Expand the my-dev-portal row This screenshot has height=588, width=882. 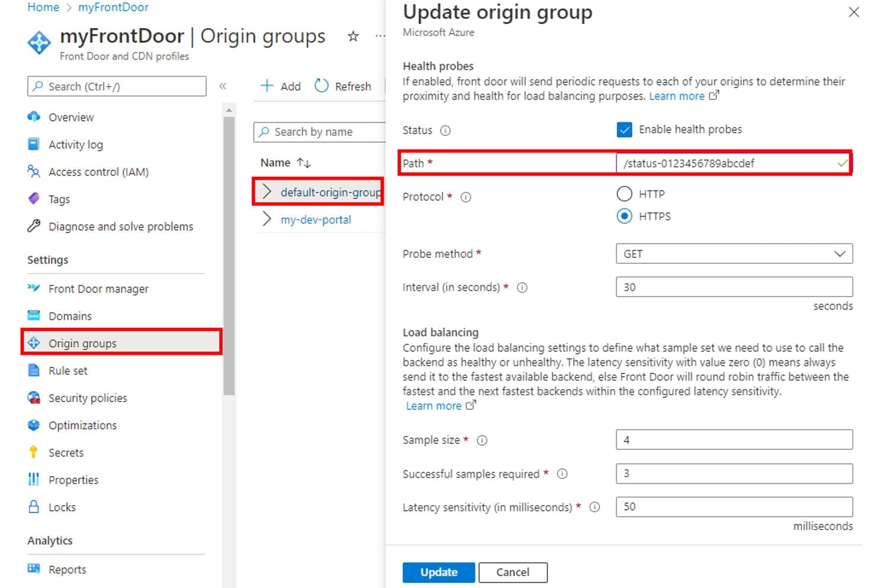267,219
